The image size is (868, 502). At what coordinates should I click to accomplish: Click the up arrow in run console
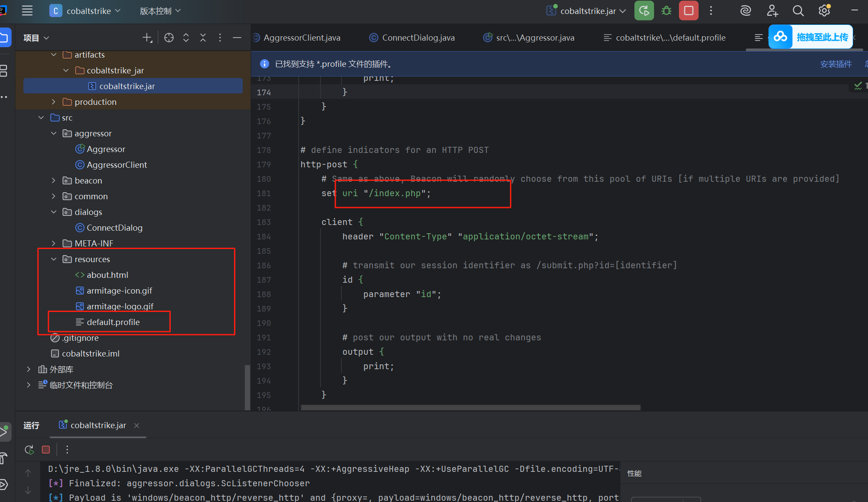click(28, 473)
